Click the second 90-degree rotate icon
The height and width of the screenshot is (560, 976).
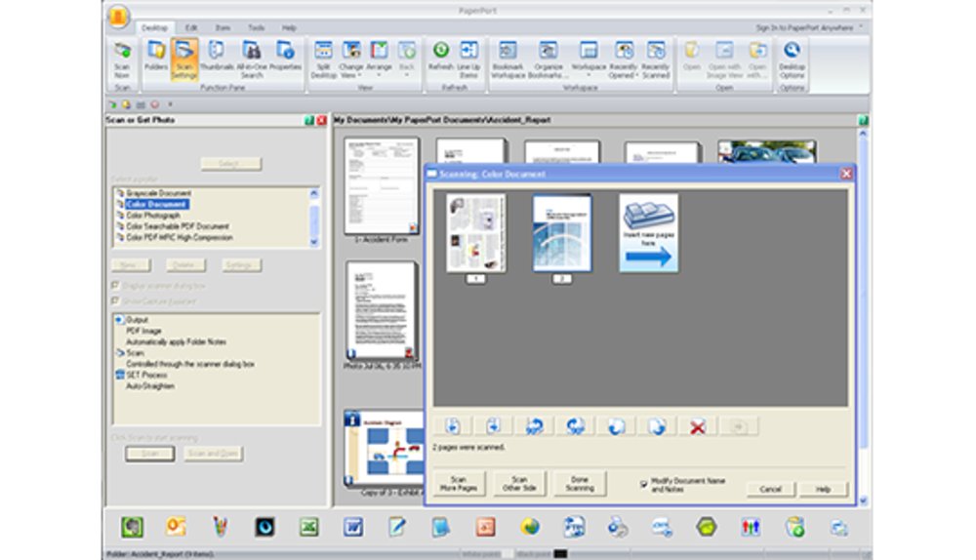coord(575,427)
